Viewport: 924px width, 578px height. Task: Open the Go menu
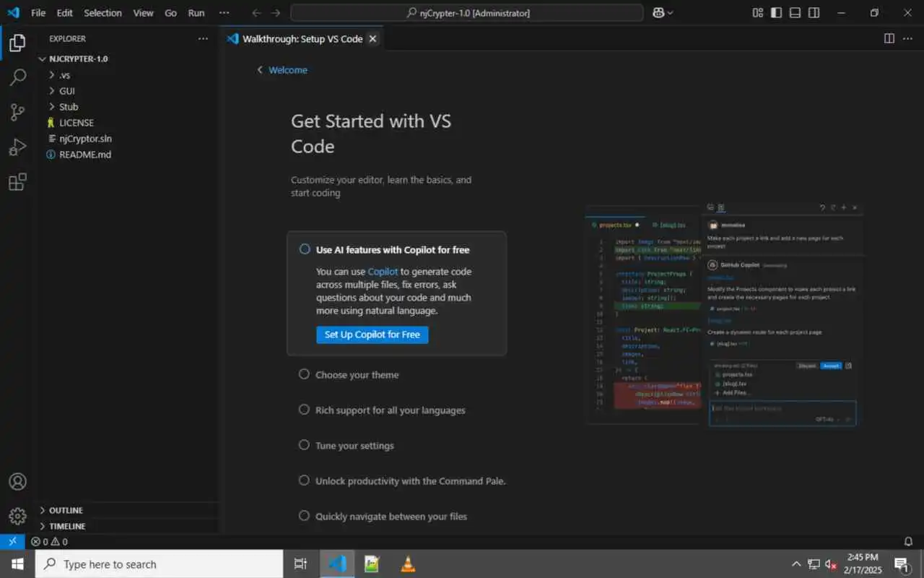point(170,13)
